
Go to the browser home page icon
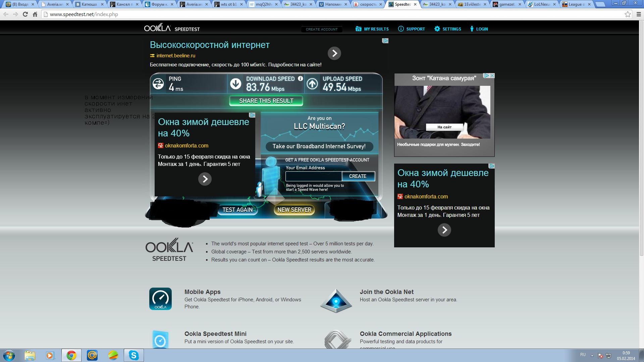coord(35,14)
